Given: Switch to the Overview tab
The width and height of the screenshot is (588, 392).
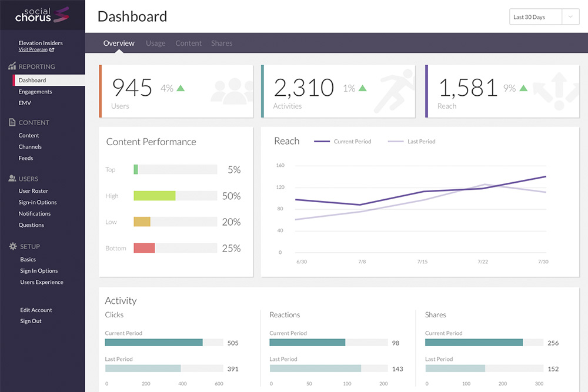Looking at the screenshot, I should point(119,43).
